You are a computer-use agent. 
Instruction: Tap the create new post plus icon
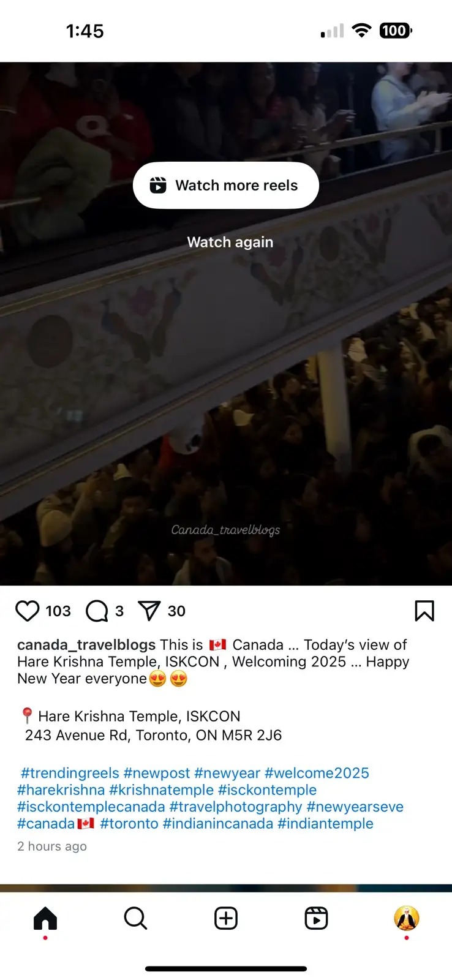point(226,918)
